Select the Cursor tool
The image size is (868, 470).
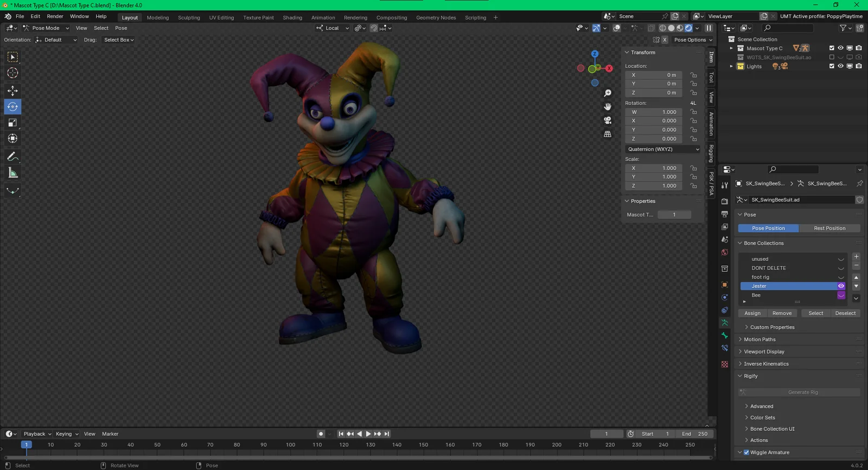click(x=12, y=73)
